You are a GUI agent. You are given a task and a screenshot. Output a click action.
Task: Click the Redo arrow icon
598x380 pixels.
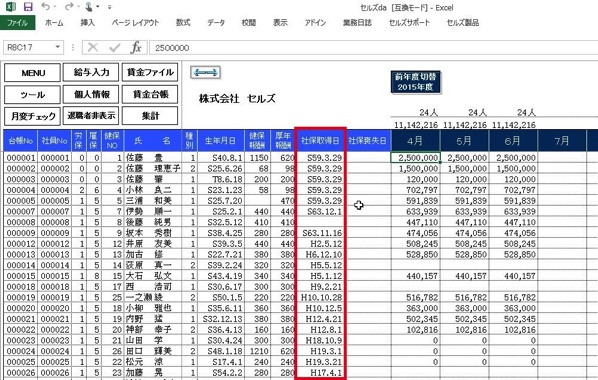pyautogui.click(x=69, y=6)
